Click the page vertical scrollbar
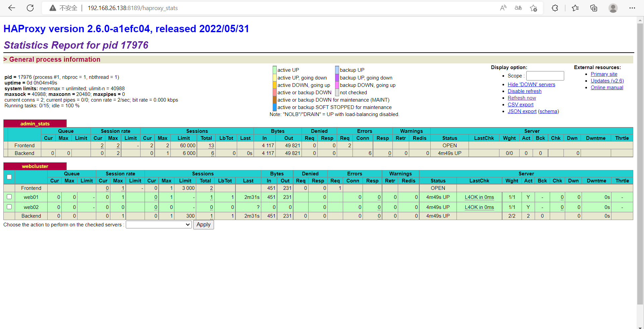644x329 pixels. [x=640, y=164]
